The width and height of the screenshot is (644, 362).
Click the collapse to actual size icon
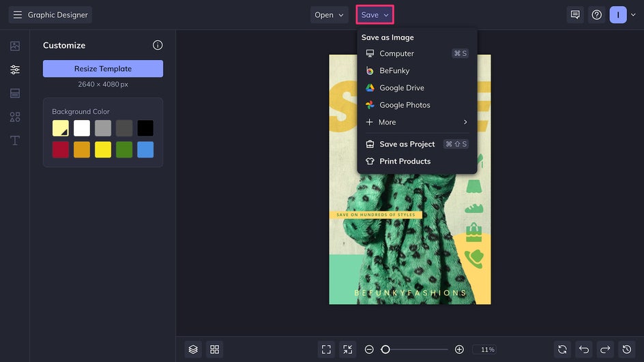point(347,349)
